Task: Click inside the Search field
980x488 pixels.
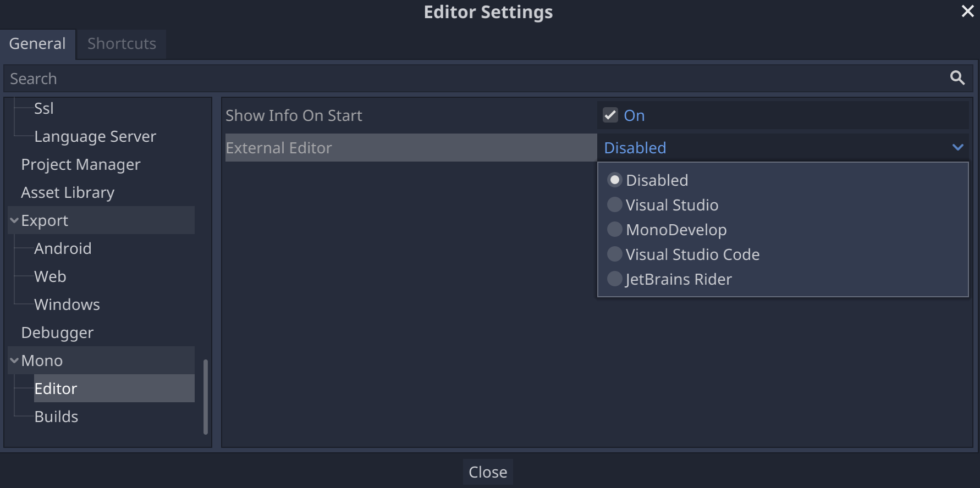Action: tap(220, 78)
